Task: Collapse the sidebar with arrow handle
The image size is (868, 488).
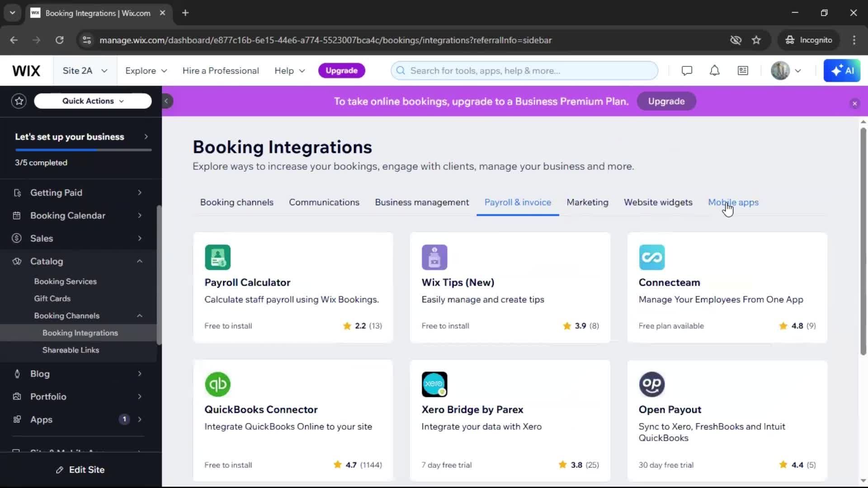Action: pos(166,101)
